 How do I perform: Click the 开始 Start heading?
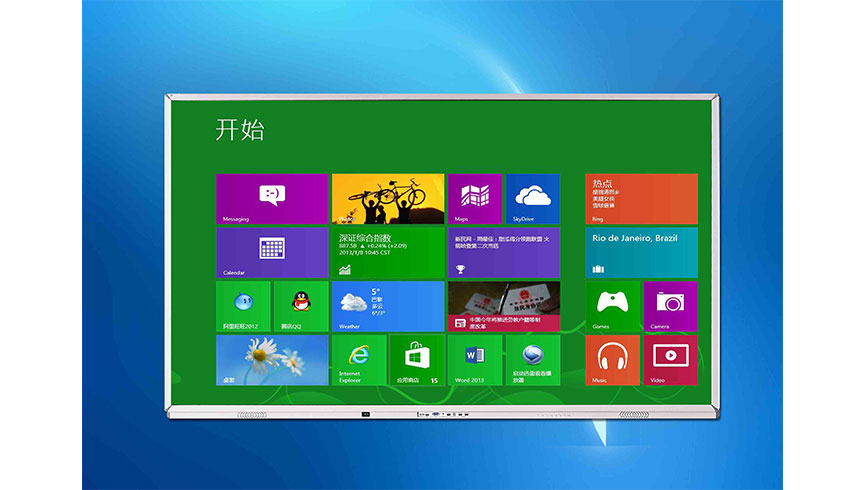click(240, 130)
